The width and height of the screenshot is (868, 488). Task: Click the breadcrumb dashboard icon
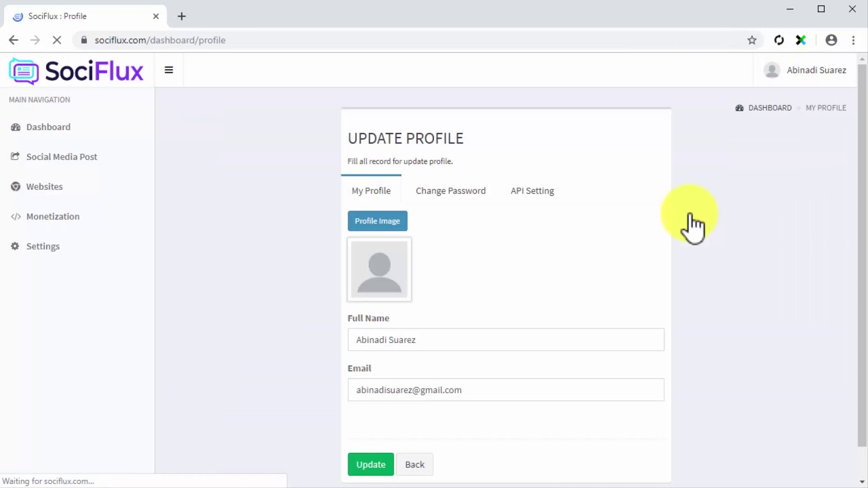pyautogui.click(x=740, y=108)
